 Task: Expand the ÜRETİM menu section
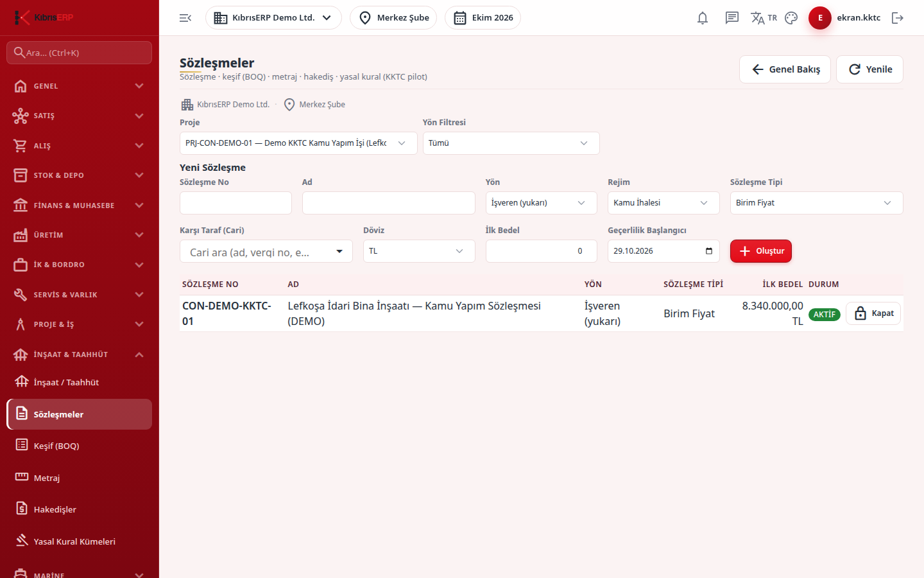point(80,235)
